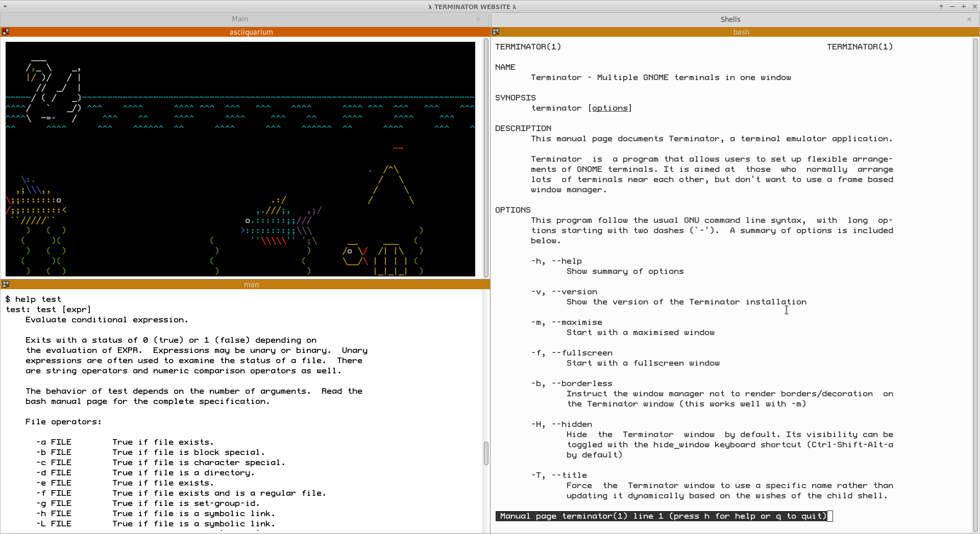
Task: Open the man pane group icon
Action: [6, 284]
